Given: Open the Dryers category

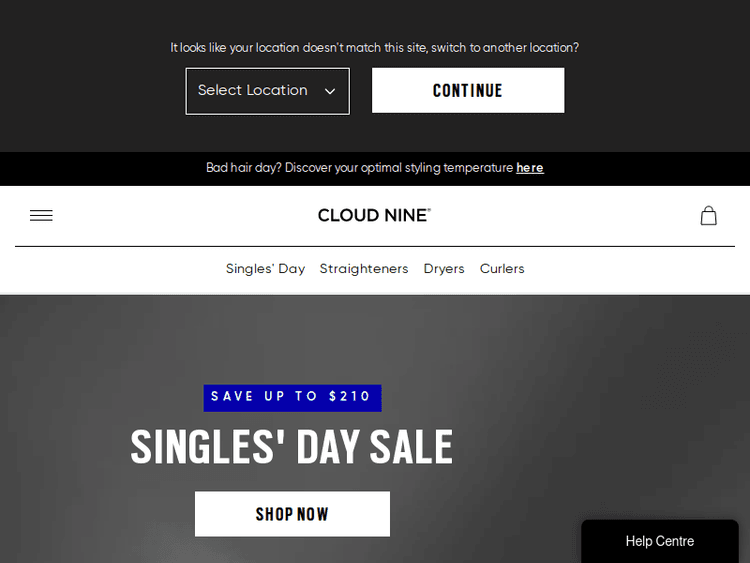Looking at the screenshot, I should click(444, 269).
